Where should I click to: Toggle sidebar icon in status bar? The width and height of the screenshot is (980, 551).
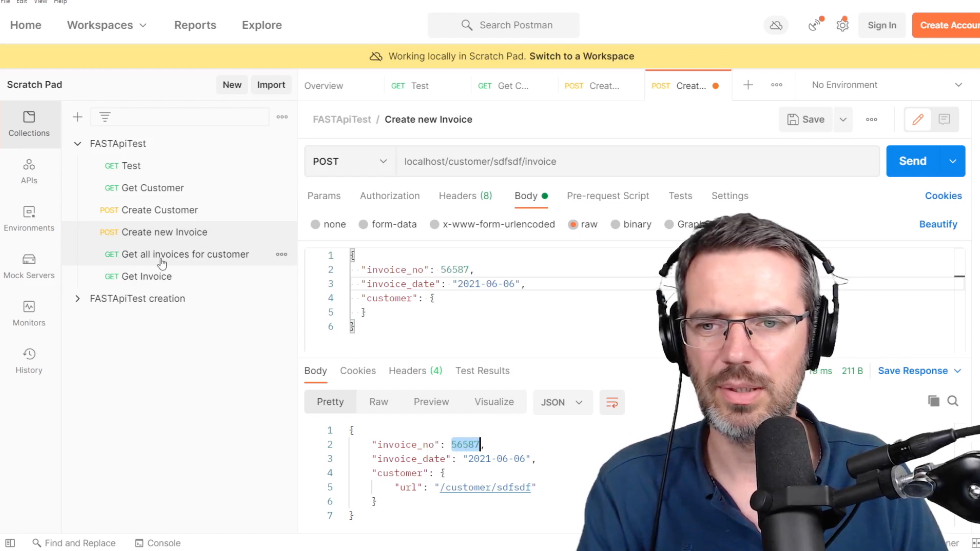[x=10, y=543]
